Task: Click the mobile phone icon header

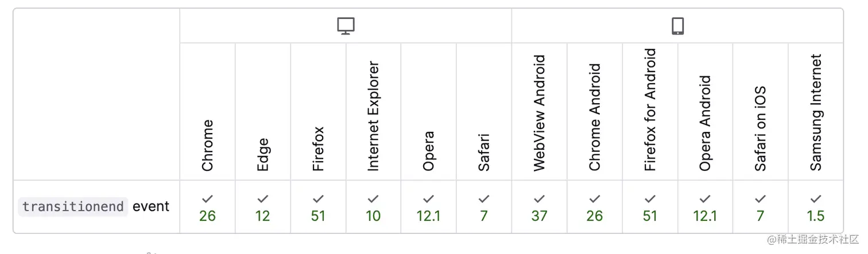Action: point(677,26)
